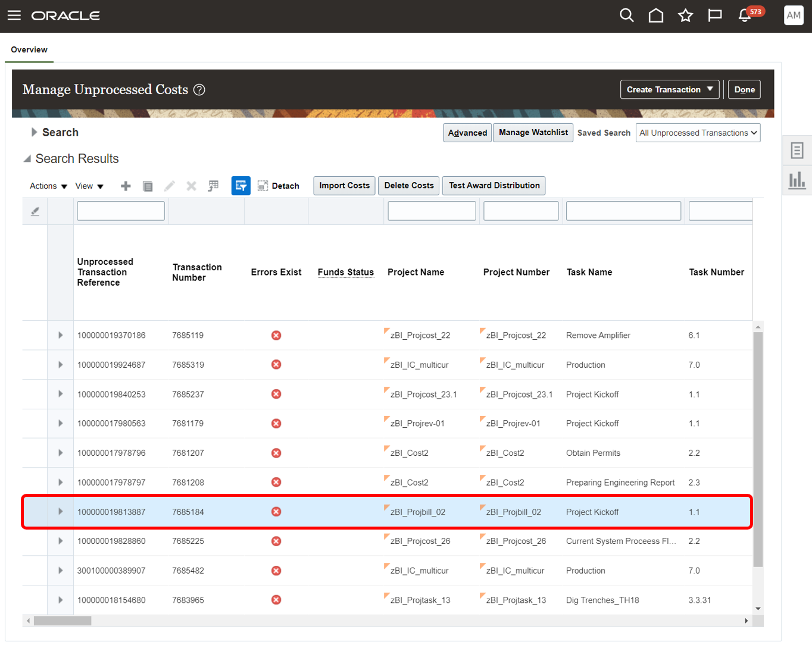This screenshot has width=812, height=645.
Task: Click the Import Costs button
Action: 344,186
